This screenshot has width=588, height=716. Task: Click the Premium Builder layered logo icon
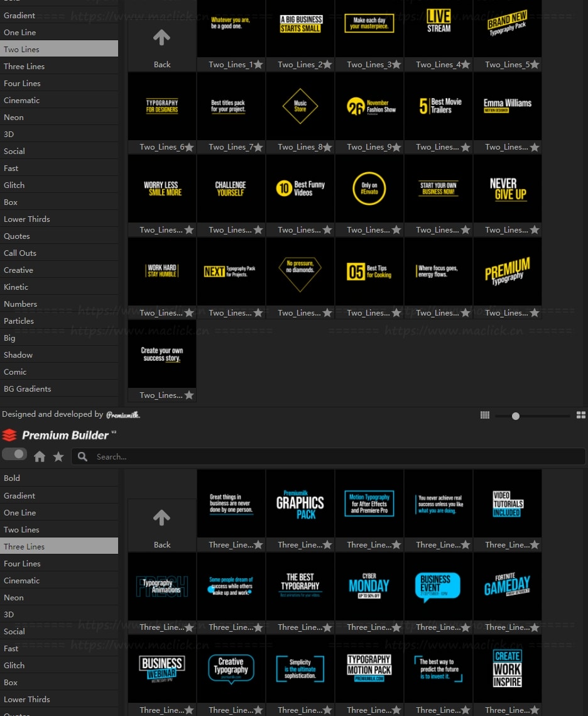(x=9, y=435)
